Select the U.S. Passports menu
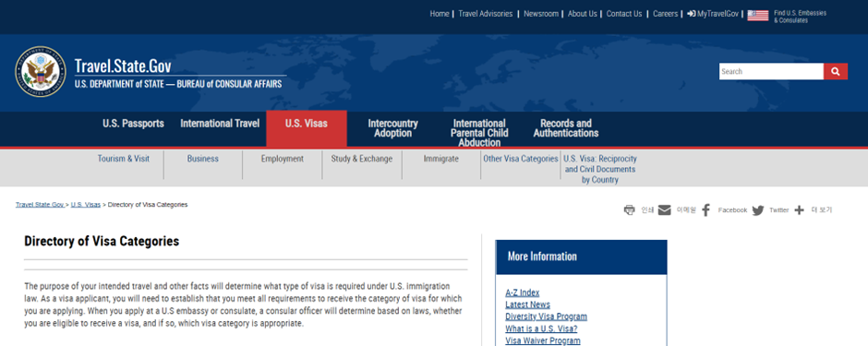 click(x=133, y=124)
